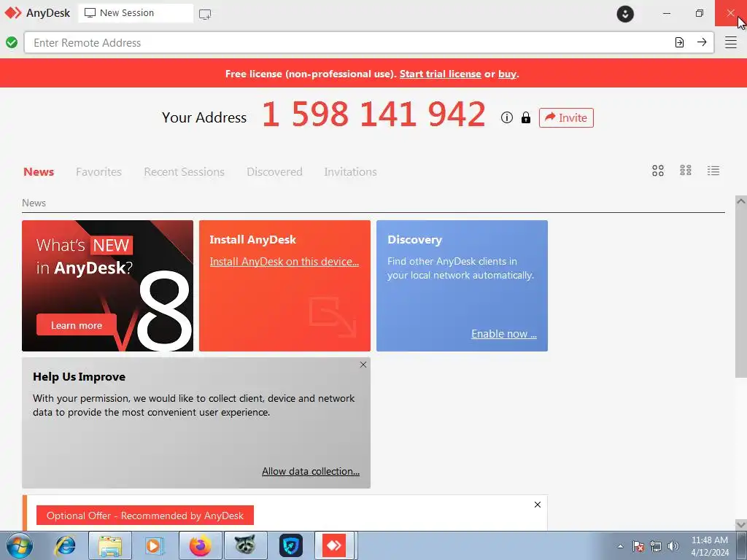This screenshot has width=747, height=560.
Task: Open Windows Start menu orb
Action: tap(20, 546)
